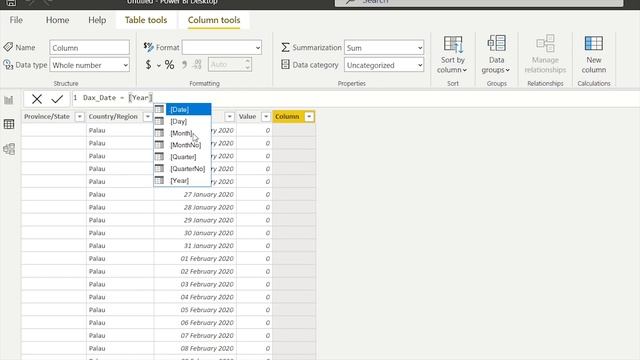
Task: Click Value 0 in the 30 January 2020 row
Action: coord(268,233)
